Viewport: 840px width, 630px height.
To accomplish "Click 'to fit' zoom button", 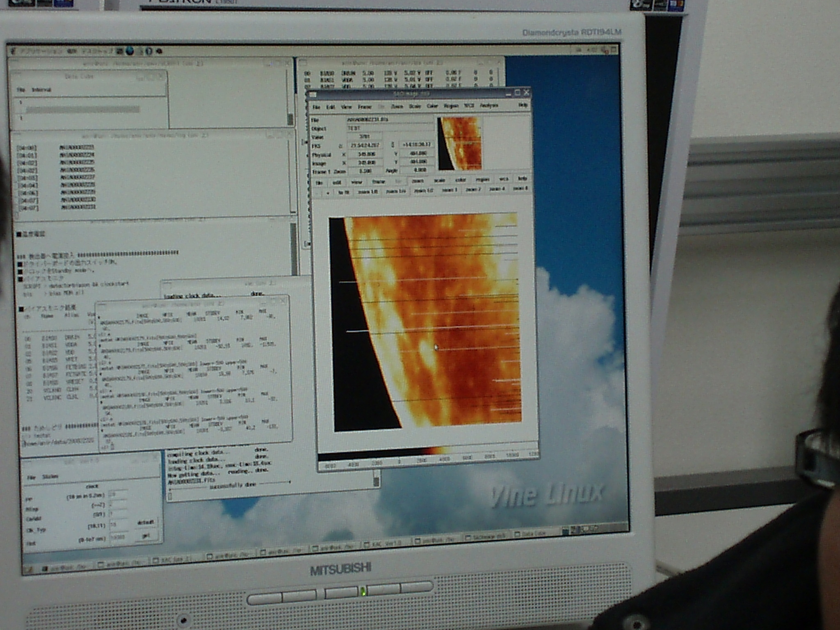I will pos(344,192).
